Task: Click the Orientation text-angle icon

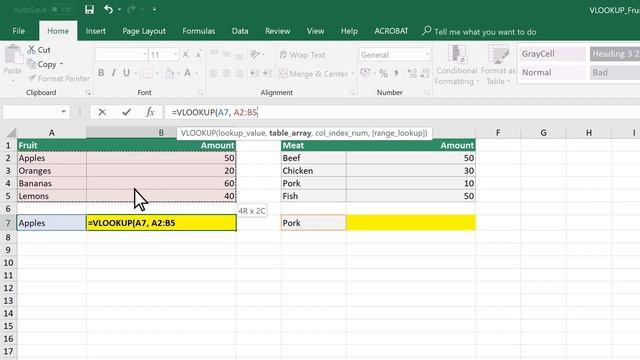Action: (x=255, y=54)
